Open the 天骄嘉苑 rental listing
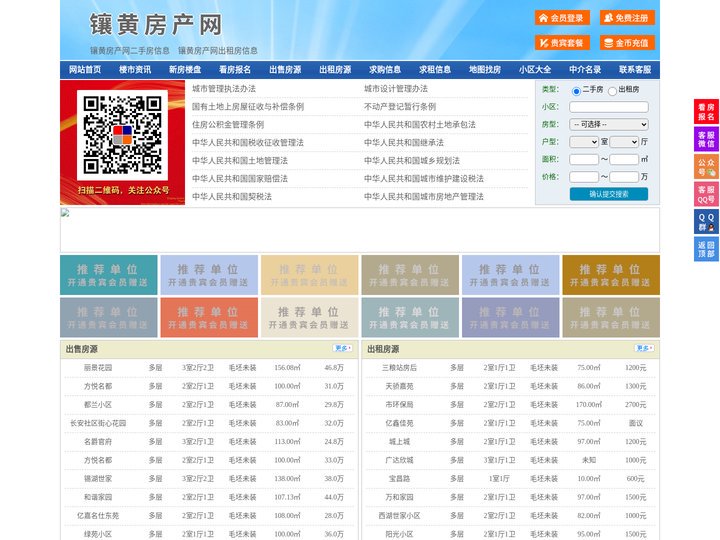Image resolution: width=720 pixels, height=540 pixels. [399, 386]
